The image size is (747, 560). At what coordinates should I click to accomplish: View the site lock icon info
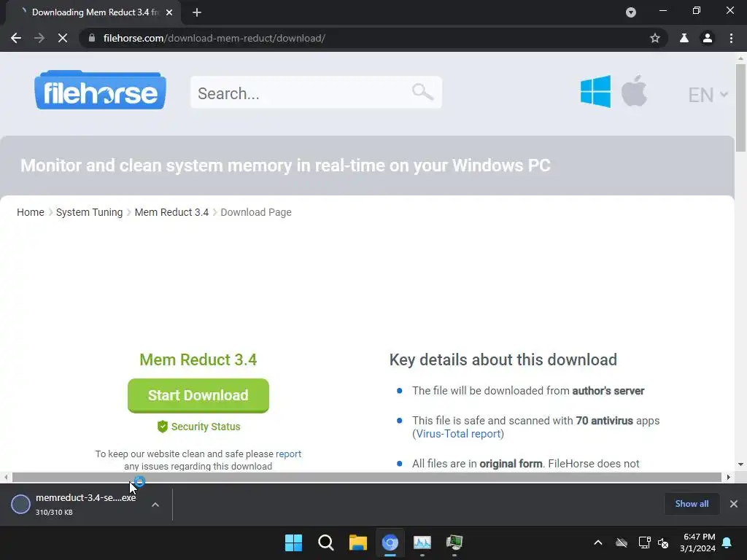tap(92, 38)
